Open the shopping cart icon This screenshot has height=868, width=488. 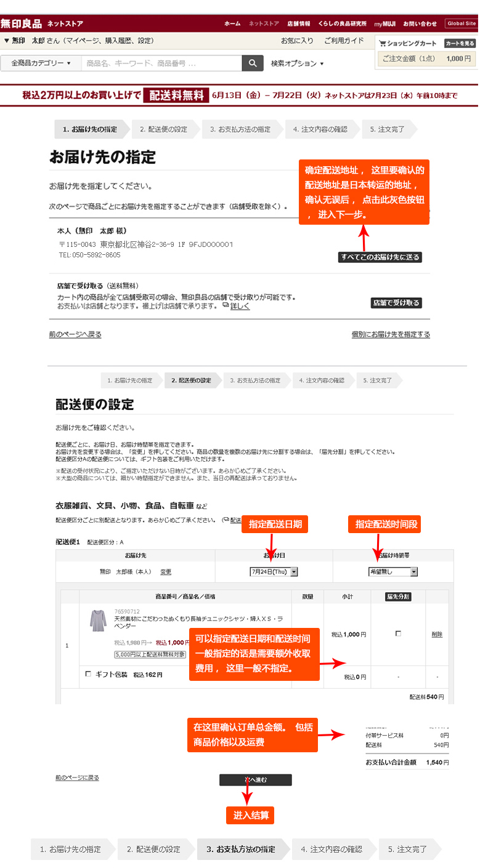coord(383,44)
